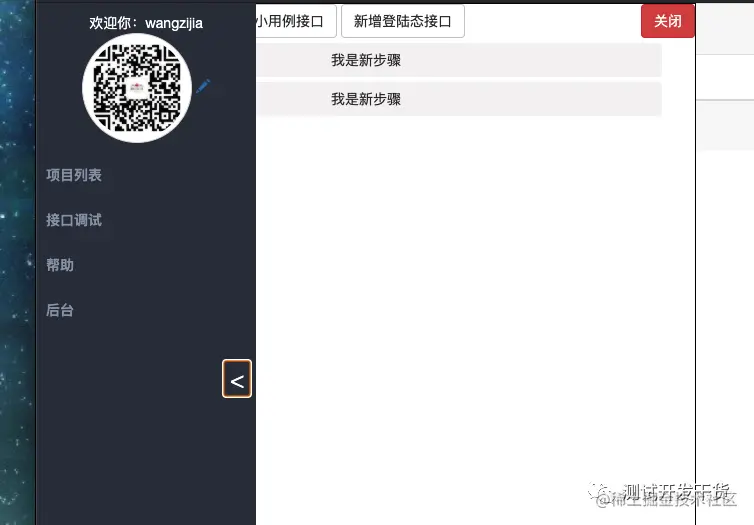Image resolution: width=754 pixels, height=525 pixels.
Task: Click the 欢迎你: wangzijia welcome text
Action: tap(146, 23)
